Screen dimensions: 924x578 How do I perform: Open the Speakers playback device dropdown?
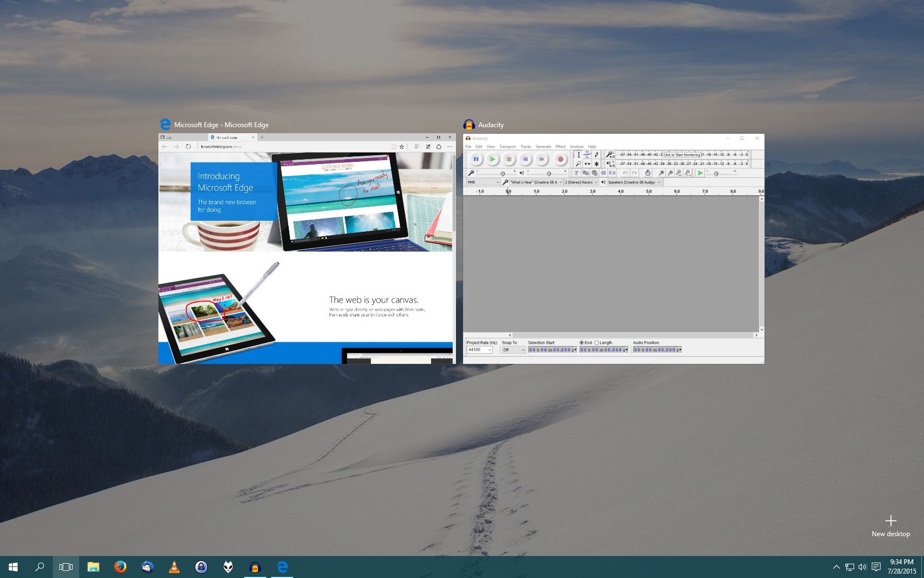[634, 182]
